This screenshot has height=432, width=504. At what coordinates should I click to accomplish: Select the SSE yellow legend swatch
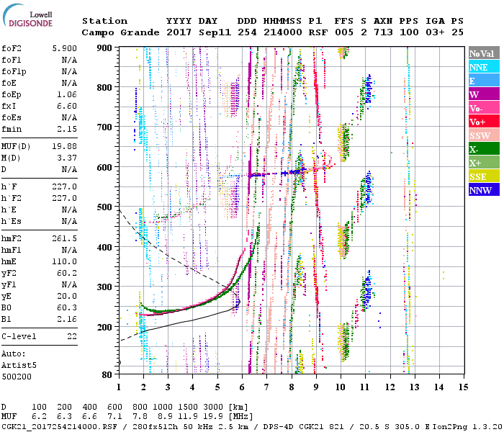[x=482, y=177]
